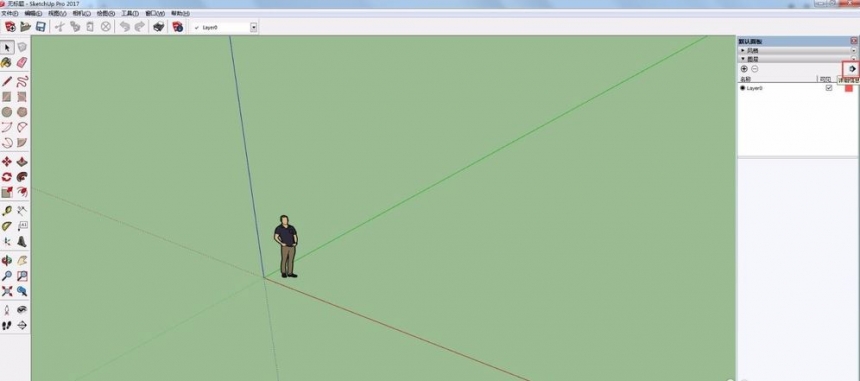Screen dimensions: 860x381
Task: Select the Eraser tool
Action: [22, 62]
